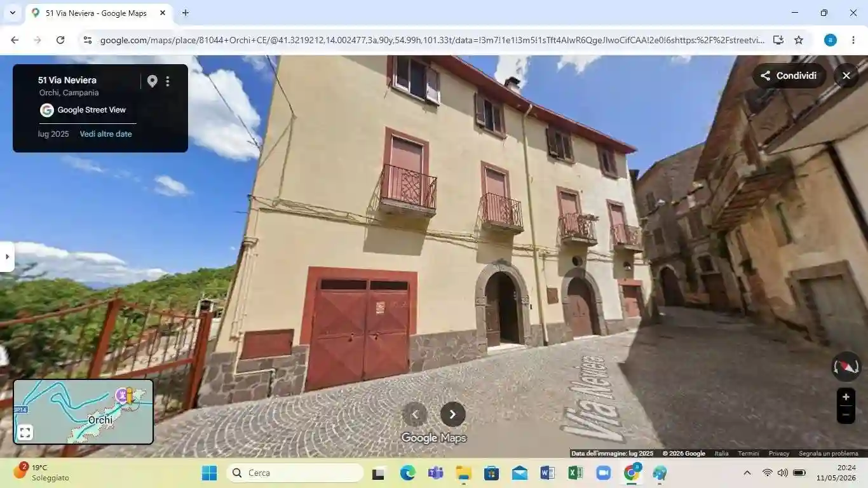868x488 pixels.
Task: Launch Word from the taskbar
Action: coord(547,473)
